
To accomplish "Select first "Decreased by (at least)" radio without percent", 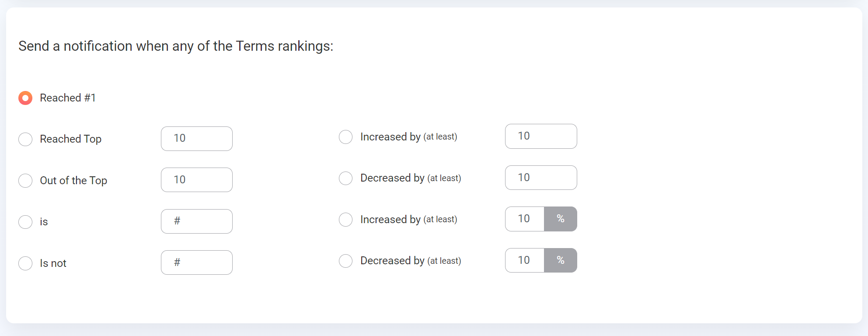I will [346, 178].
